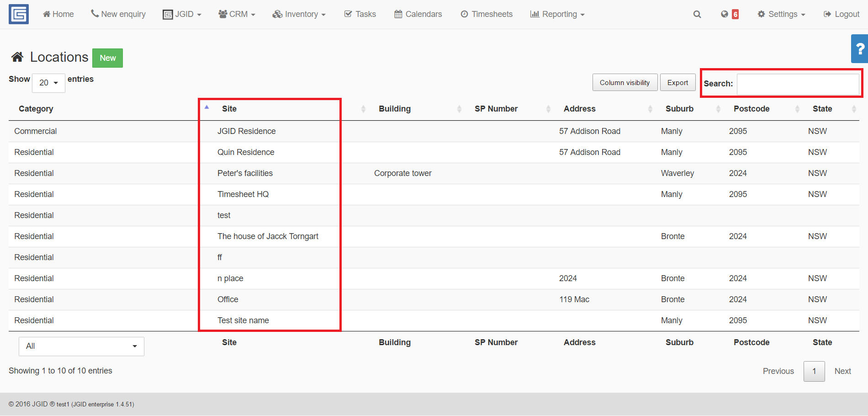
Task: Click the 2095 postcode in Test site name row
Action: coord(738,320)
